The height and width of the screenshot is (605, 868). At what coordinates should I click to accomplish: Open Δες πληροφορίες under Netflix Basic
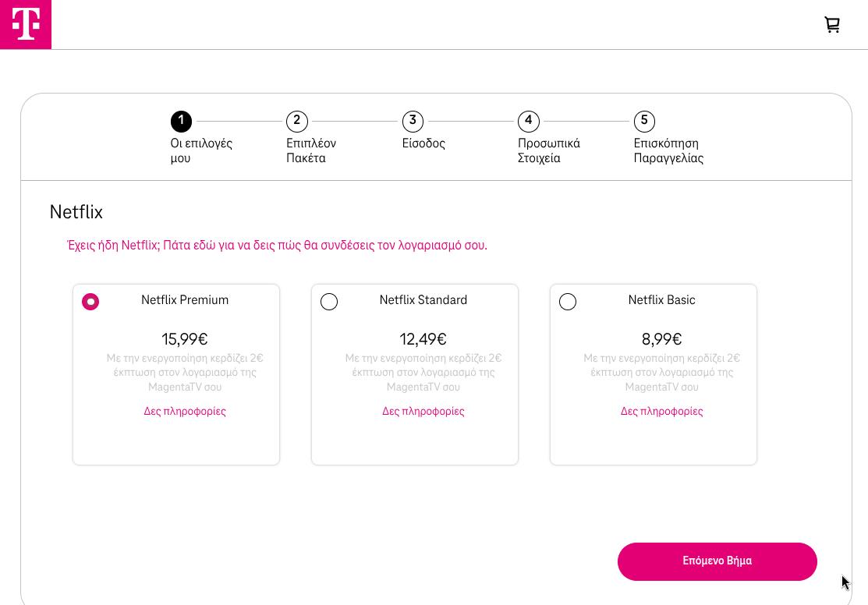click(662, 412)
